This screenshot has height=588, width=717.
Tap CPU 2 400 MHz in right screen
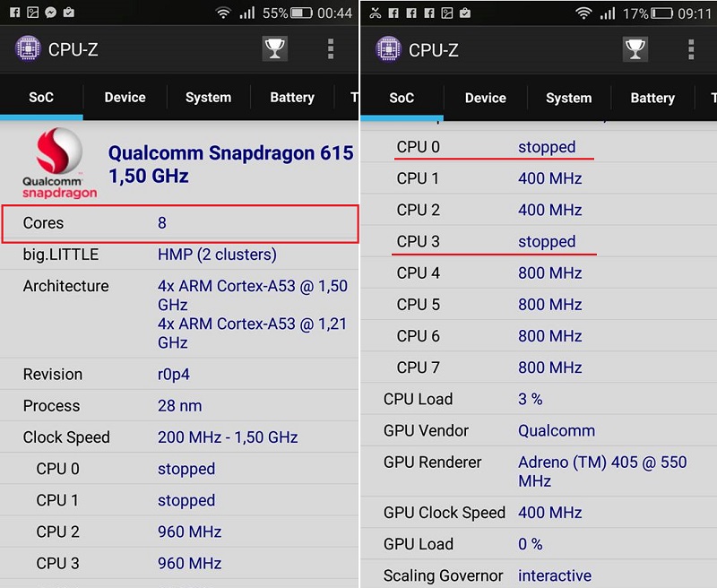(x=539, y=210)
